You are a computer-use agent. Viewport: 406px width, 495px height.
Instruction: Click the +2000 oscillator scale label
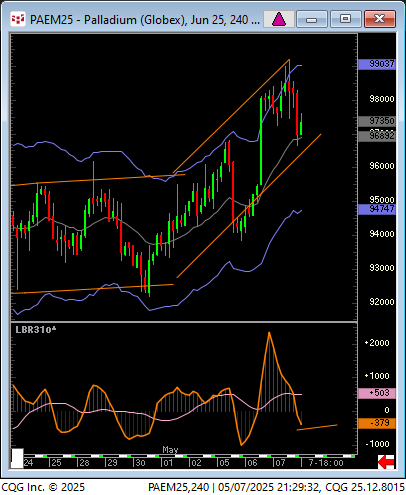point(377,343)
